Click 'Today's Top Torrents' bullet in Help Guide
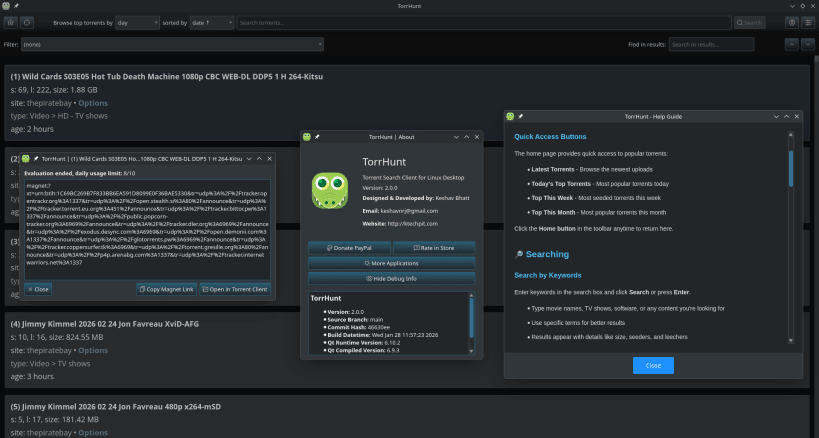The height and width of the screenshot is (438, 819). [600, 184]
